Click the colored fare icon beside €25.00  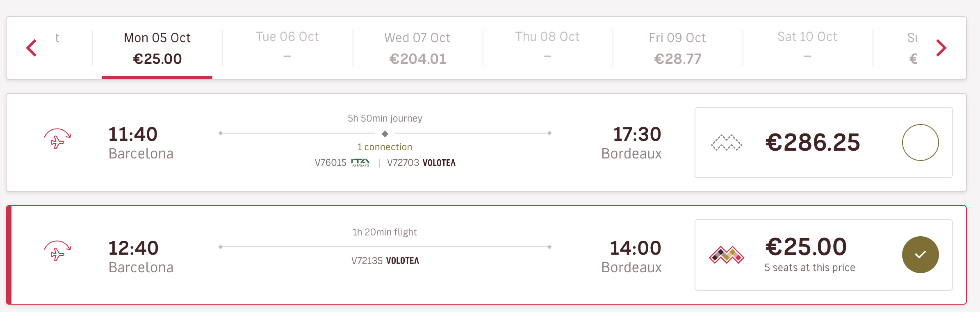[x=726, y=255]
